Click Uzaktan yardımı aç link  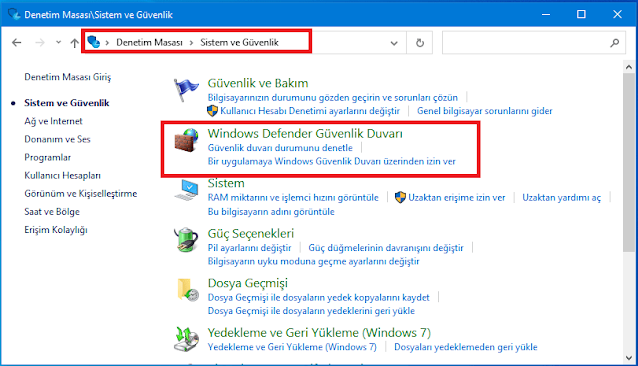(562, 198)
